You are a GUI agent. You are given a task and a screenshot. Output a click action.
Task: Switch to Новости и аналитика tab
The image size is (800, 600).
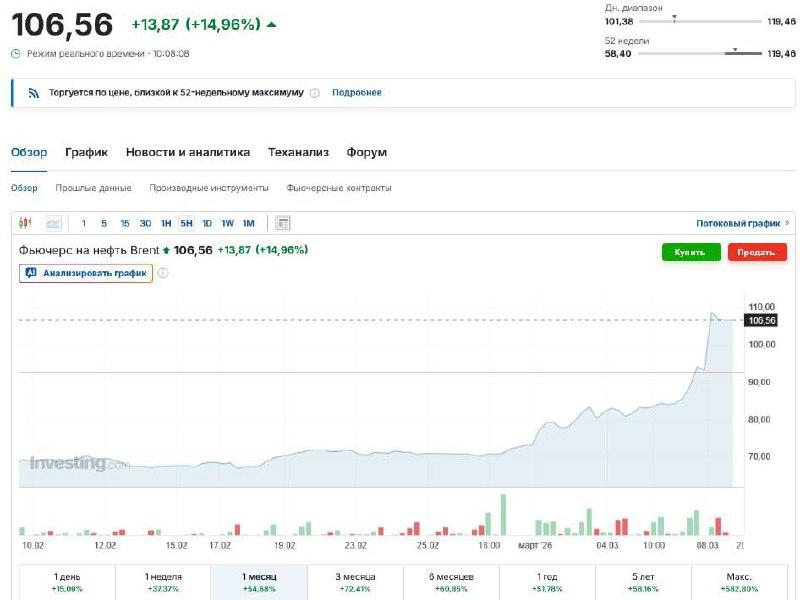(187, 152)
